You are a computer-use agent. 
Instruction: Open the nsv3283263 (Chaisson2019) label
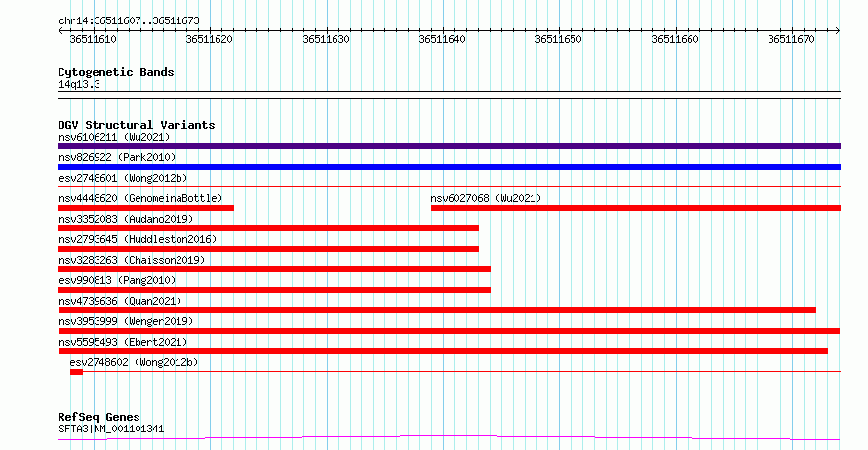click(132, 260)
